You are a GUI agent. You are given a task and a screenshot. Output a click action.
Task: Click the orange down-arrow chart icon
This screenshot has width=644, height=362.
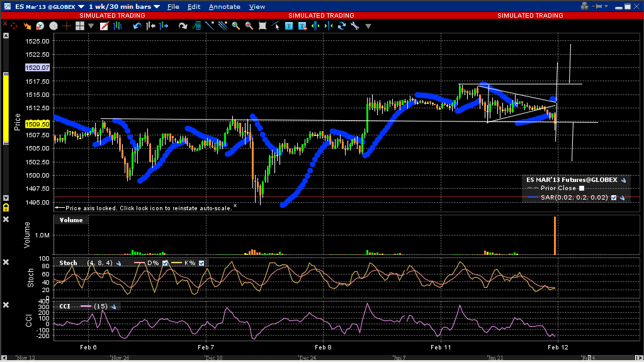coord(27,26)
